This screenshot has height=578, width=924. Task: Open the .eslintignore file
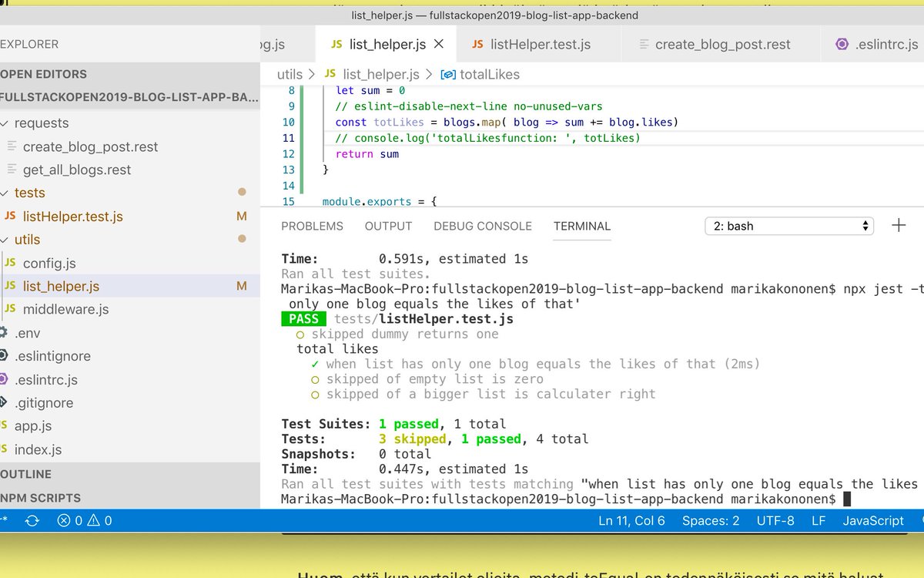pos(52,356)
